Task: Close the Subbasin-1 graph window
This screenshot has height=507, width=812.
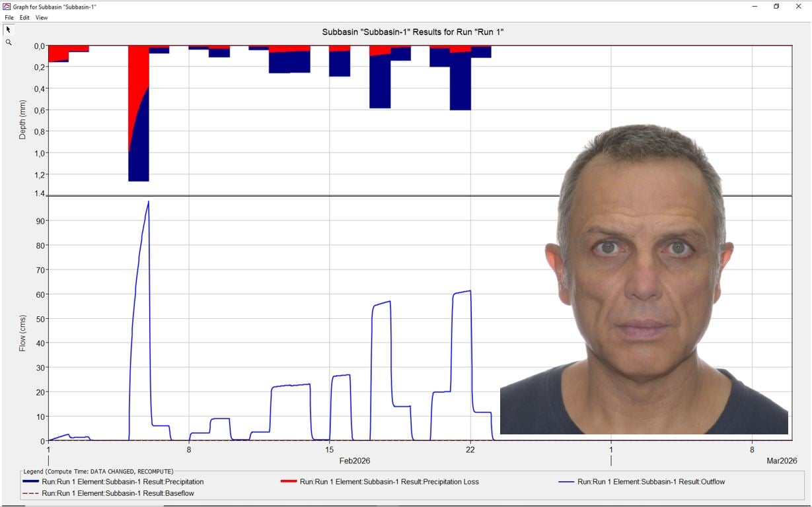Action: (x=798, y=6)
